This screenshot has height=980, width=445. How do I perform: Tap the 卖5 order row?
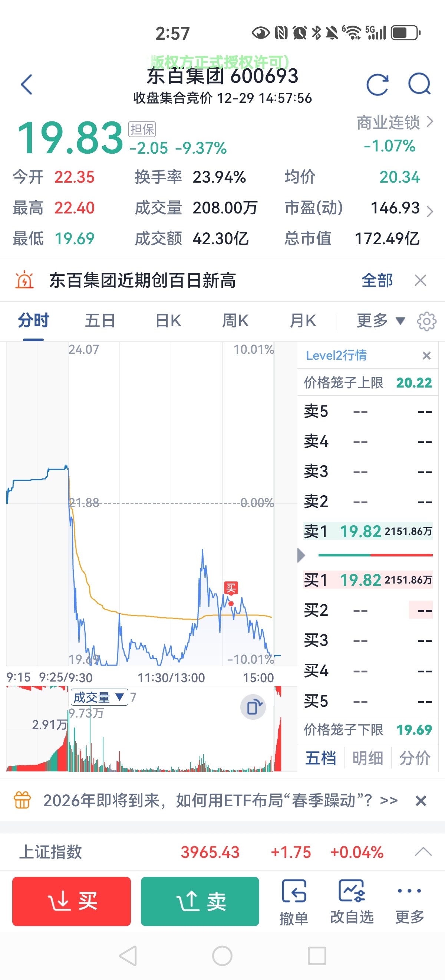[x=368, y=412]
